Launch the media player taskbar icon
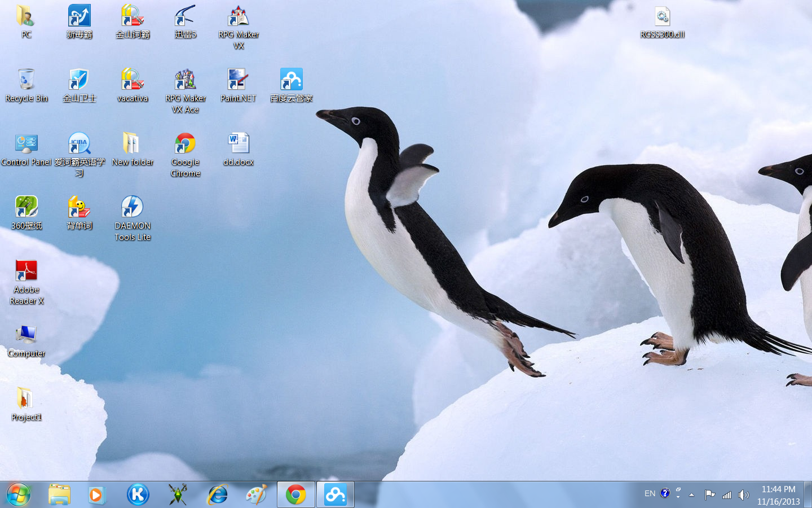The width and height of the screenshot is (812, 508). click(x=96, y=494)
